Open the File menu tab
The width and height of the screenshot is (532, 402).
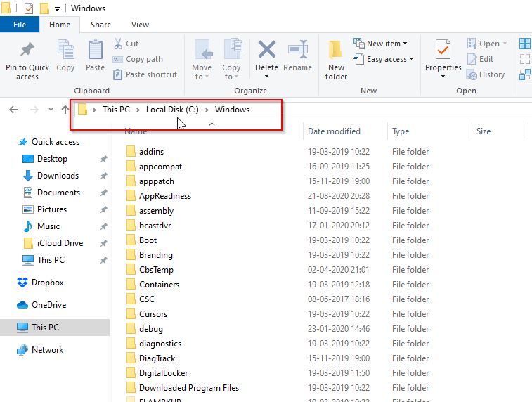[20, 25]
